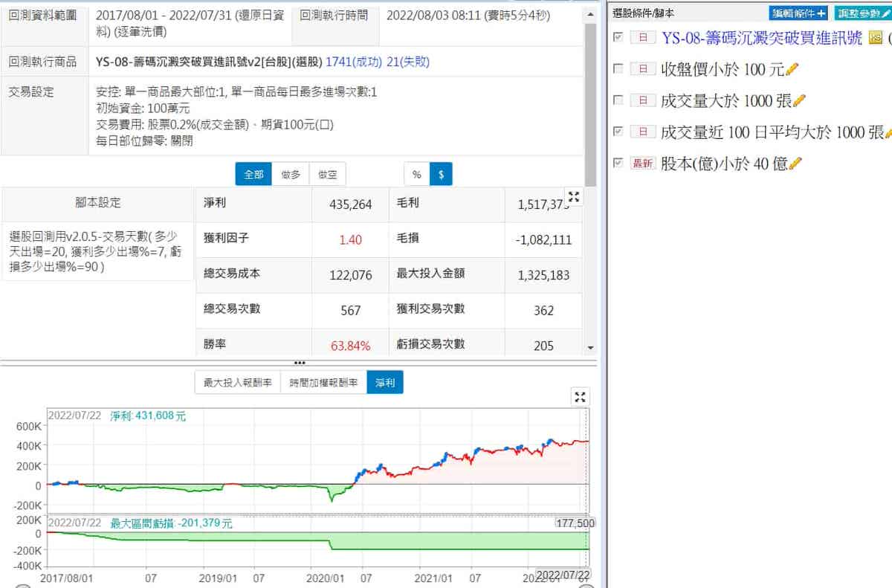The width and height of the screenshot is (892, 588).
Task: Click pencil icon beside 收盤價小於 100 元
Action: (792, 69)
